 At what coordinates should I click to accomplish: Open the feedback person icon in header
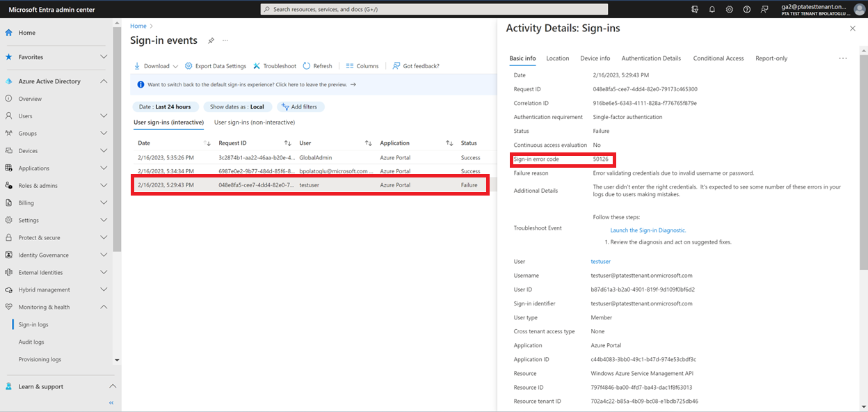765,10
